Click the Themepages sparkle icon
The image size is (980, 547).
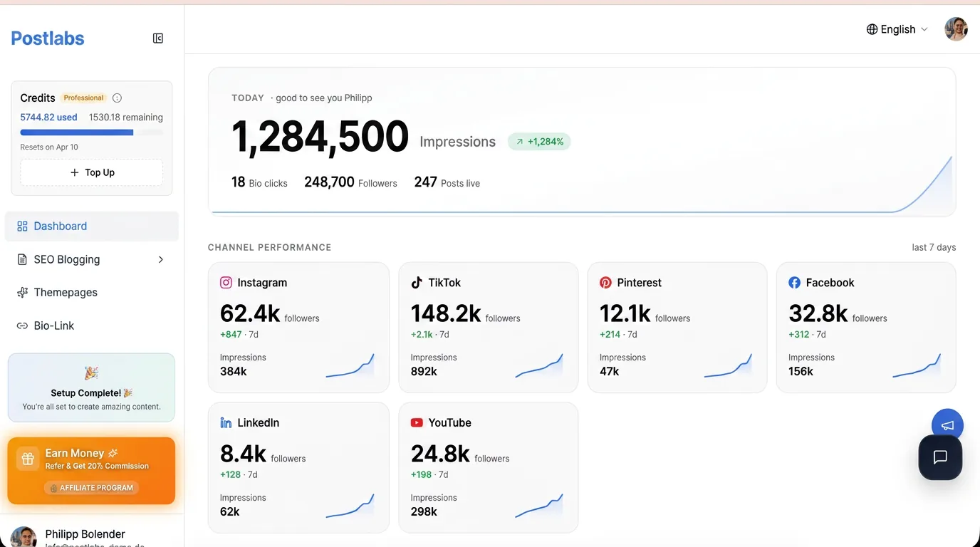[x=22, y=292]
